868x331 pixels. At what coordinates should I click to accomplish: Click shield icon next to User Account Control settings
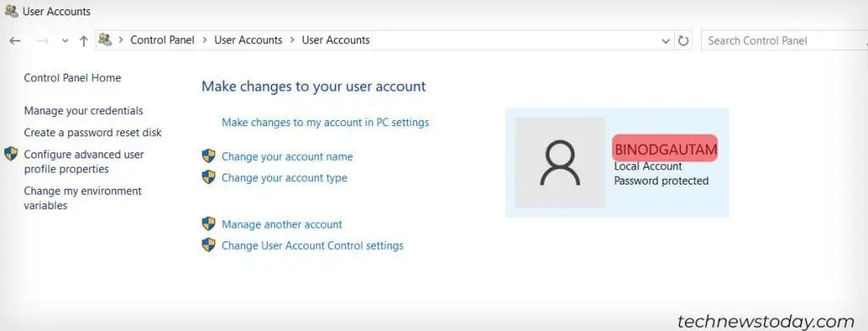[209, 245]
